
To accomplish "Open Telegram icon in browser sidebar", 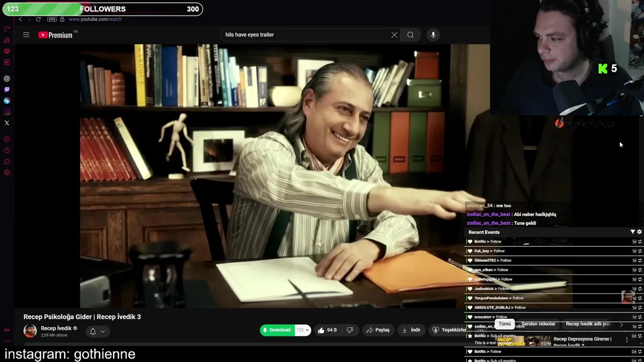I will [x=7, y=101].
